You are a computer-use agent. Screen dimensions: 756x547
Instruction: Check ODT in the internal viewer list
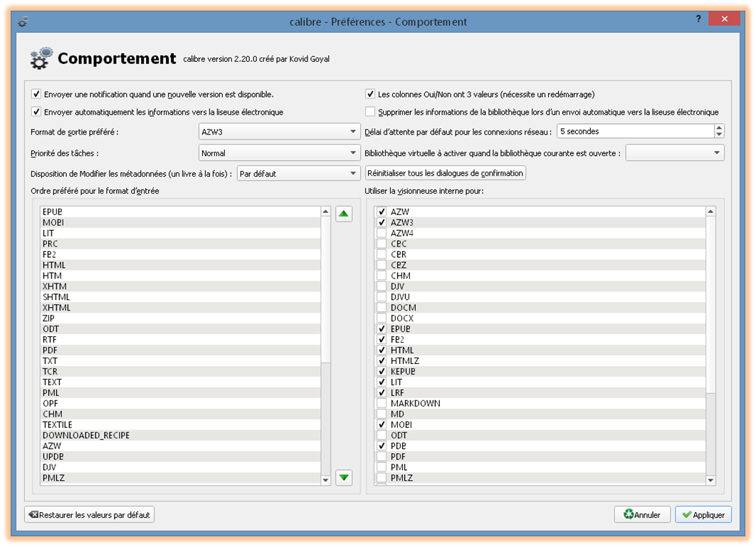[382, 435]
